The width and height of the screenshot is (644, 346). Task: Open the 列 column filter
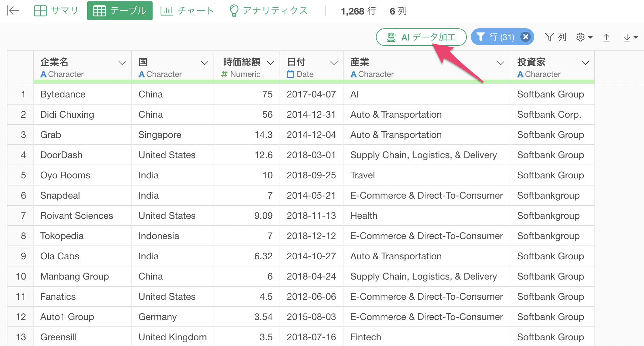(x=555, y=37)
